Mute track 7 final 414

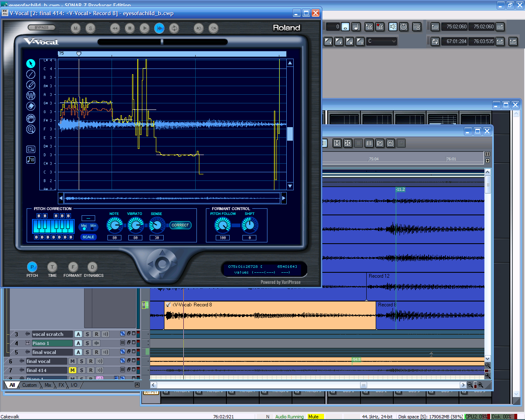73,370
